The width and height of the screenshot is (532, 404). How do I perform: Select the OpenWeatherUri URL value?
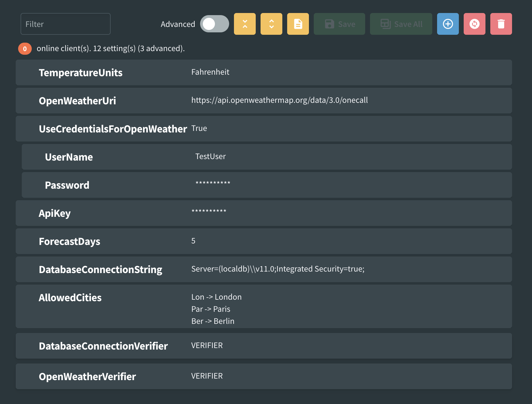point(280,100)
